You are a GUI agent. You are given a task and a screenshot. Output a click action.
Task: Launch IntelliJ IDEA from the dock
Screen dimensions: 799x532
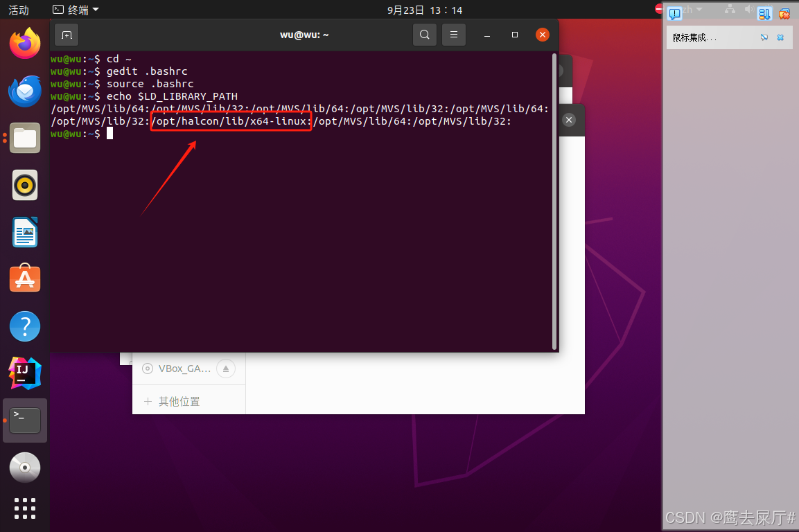click(x=25, y=373)
